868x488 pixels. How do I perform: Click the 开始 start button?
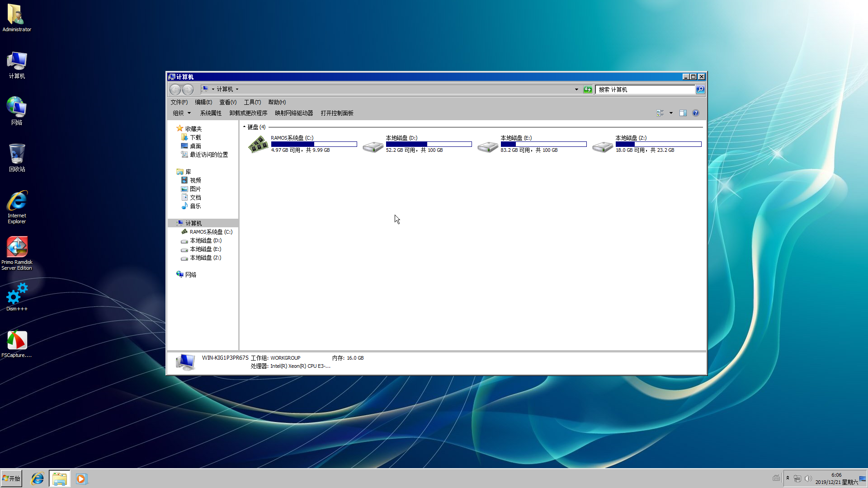click(11, 479)
